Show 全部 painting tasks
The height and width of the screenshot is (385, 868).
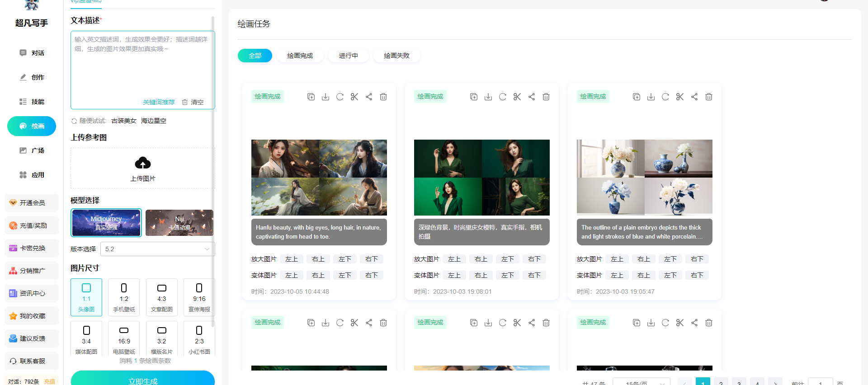[x=255, y=56]
